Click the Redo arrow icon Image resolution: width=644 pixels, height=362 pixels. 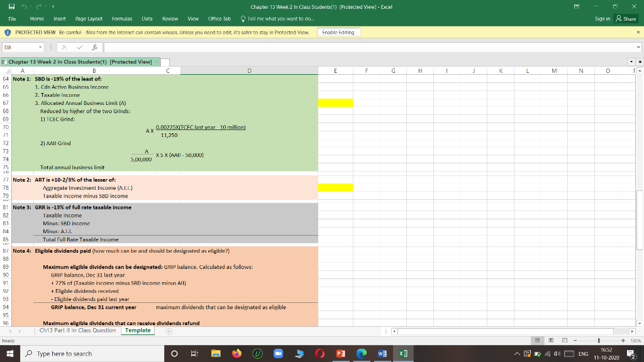38,6
